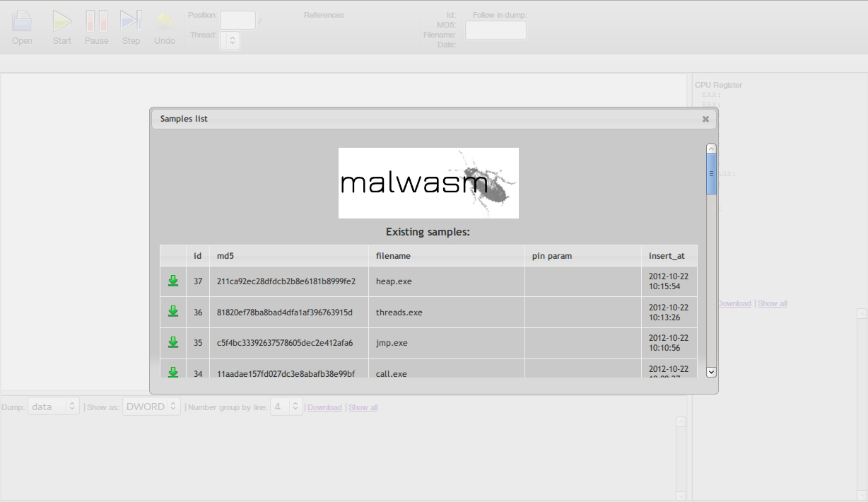
Task: Click the samples dialog scrollbar thumb
Action: tap(711, 174)
